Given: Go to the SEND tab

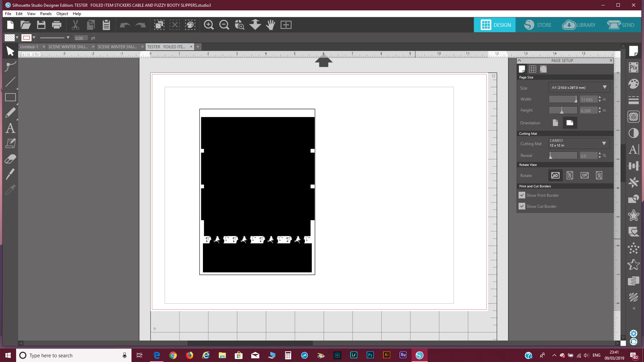Looking at the screenshot, I should click(621, 25).
